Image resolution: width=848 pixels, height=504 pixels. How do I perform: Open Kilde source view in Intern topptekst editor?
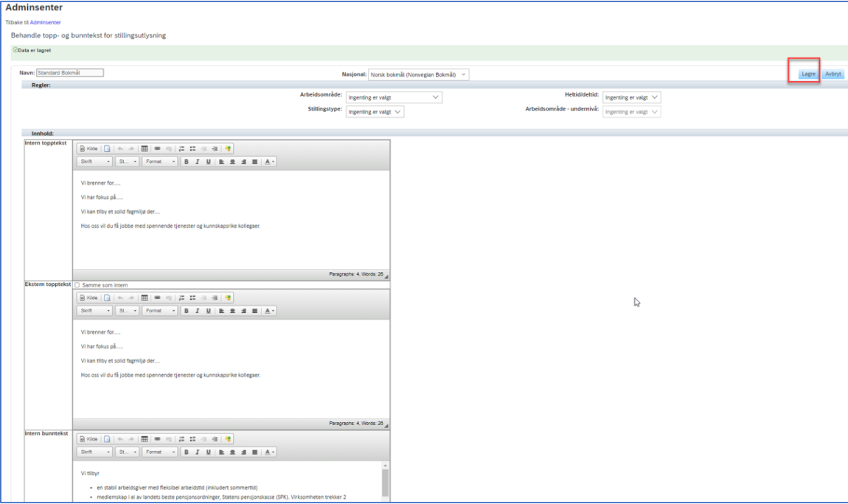pos(88,149)
